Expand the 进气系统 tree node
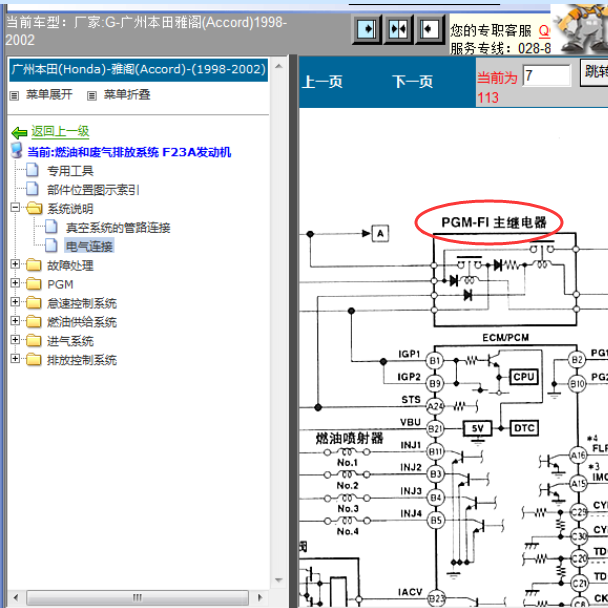The image size is (608, 608). (x=15, y=340)
